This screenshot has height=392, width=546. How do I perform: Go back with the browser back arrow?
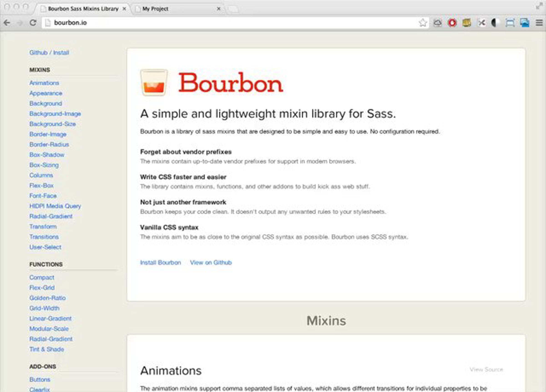7,23
